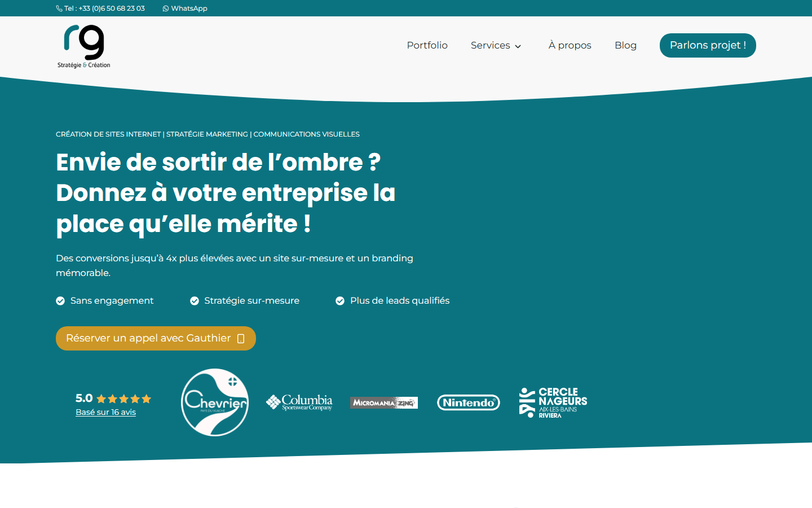Click the Cercle Nageurs Aix-les-Bains logo
This screenshot has width=812, height=508.
point(553,402)
